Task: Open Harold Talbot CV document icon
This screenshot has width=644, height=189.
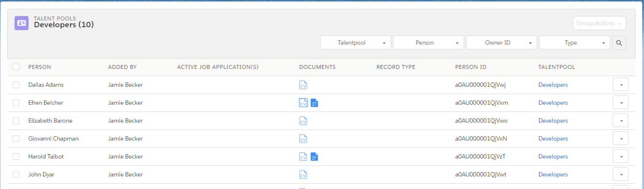Action: coord(303,157)
